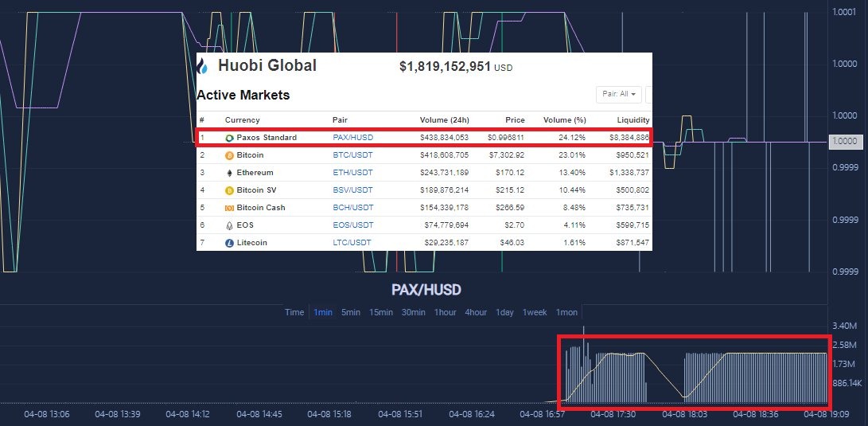
Task: Click the Litecoin currency name
Action: (x=251, y=243)
